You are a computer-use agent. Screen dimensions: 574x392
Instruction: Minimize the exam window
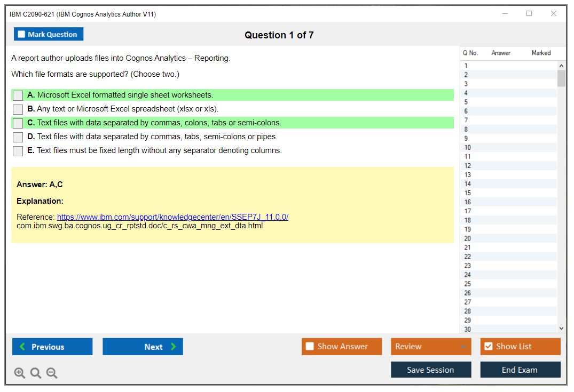click(x=505, y=14)
